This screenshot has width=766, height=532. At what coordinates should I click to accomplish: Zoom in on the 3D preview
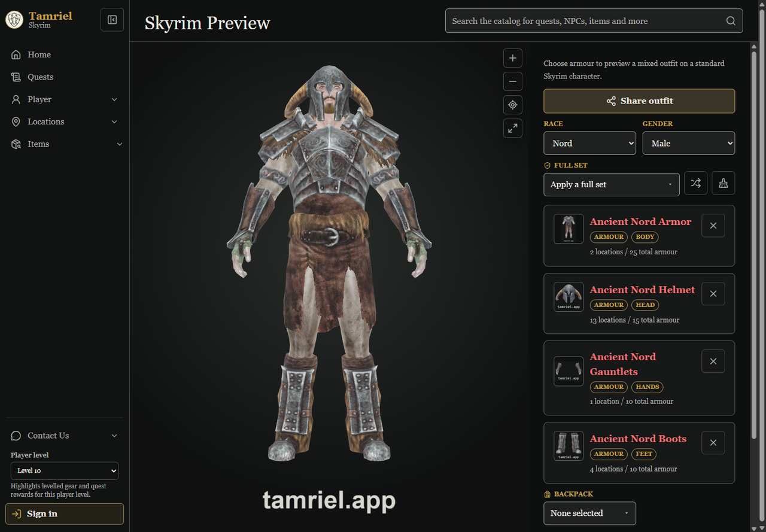tap(513, 58)
